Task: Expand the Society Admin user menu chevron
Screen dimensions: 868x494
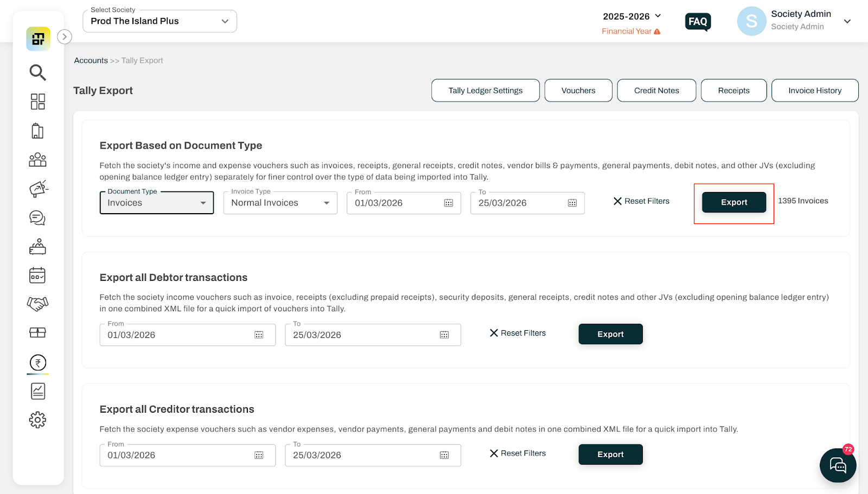Action: pyautogui.click(x=847, y=22)
